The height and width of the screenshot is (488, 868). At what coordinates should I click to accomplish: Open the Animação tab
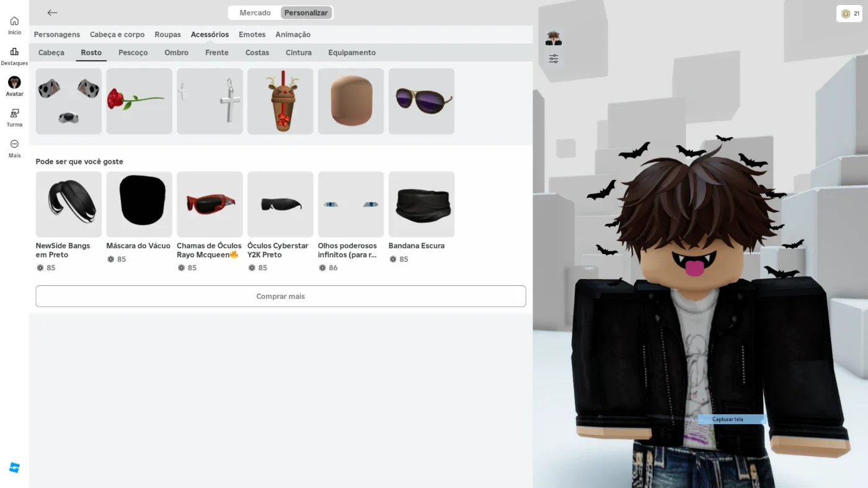293,35
